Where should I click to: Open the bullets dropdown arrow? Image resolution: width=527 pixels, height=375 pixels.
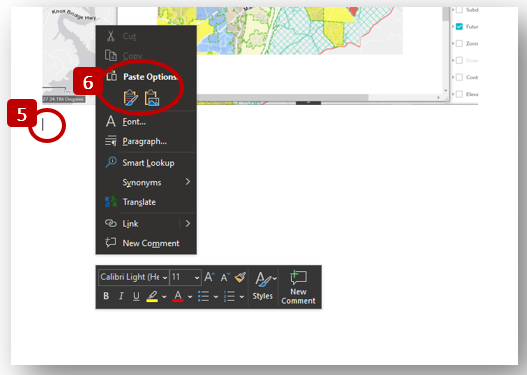coord(216,297)
